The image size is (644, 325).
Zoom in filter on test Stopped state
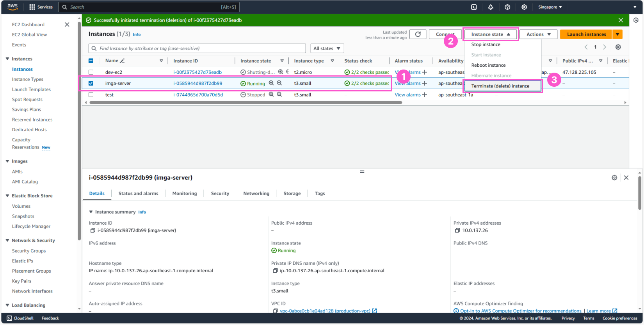tap(271, 95)
